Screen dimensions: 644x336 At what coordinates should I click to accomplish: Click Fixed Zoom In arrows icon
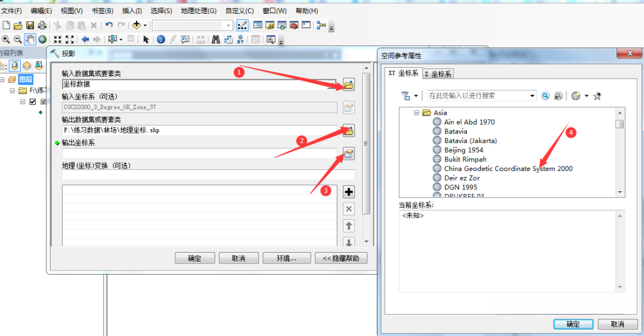click(57, 39)
